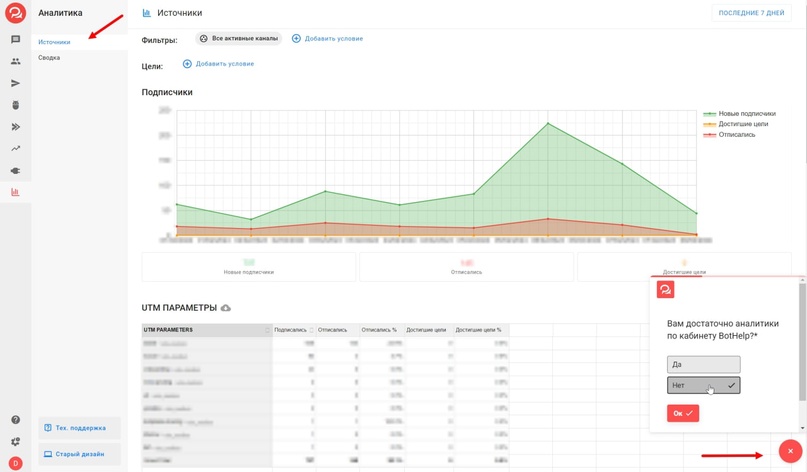Open the bot robot icon in sidebar
The image size is (807, 472).
pos(15,105)
